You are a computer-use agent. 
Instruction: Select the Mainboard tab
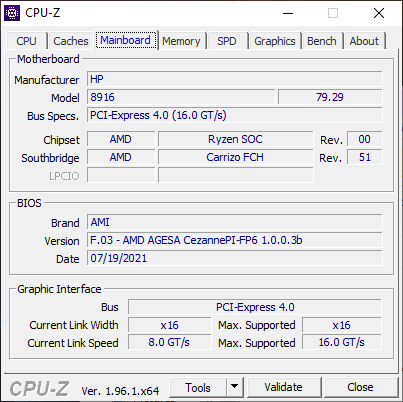[x=126, y=40]
